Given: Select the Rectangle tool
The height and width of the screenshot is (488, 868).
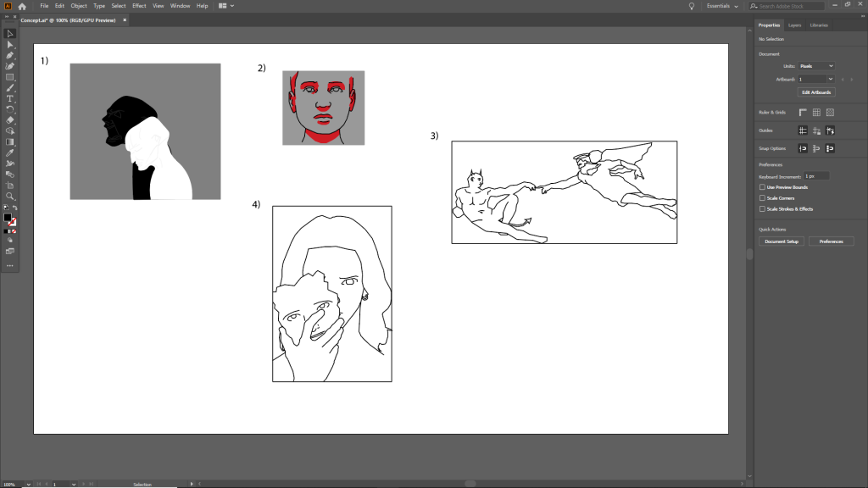Looking at the screenshot, I should 10,77.
